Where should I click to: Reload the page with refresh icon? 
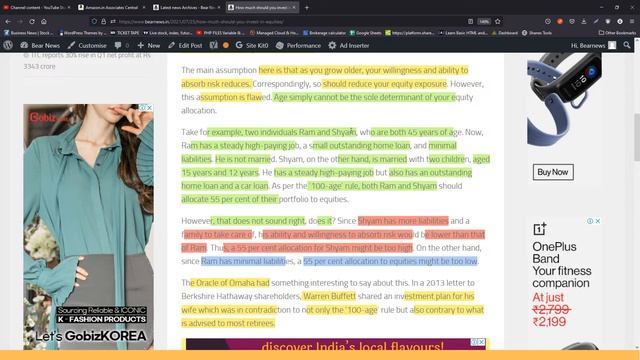tap(32, 21)
